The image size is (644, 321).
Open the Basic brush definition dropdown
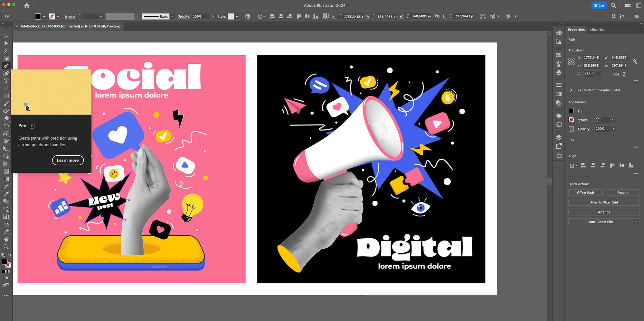172,16
